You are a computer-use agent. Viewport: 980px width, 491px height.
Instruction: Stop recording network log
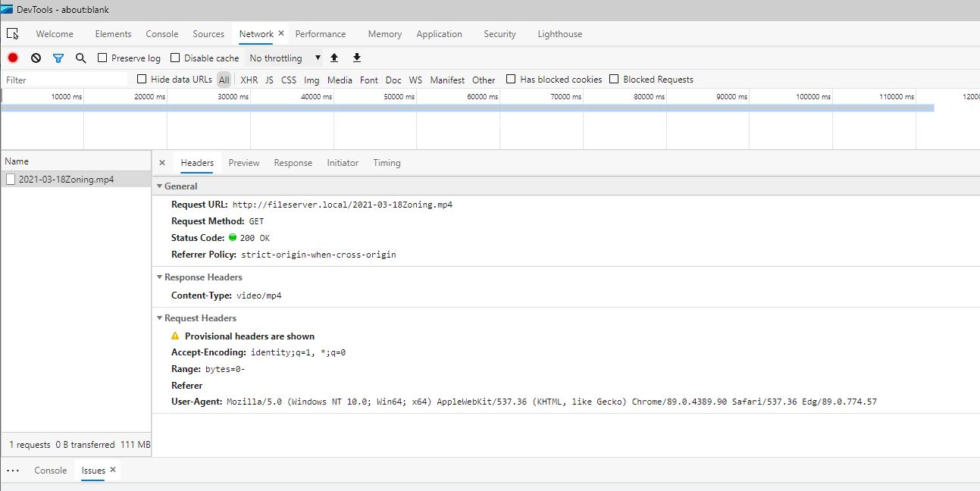(x=11, y=57)
